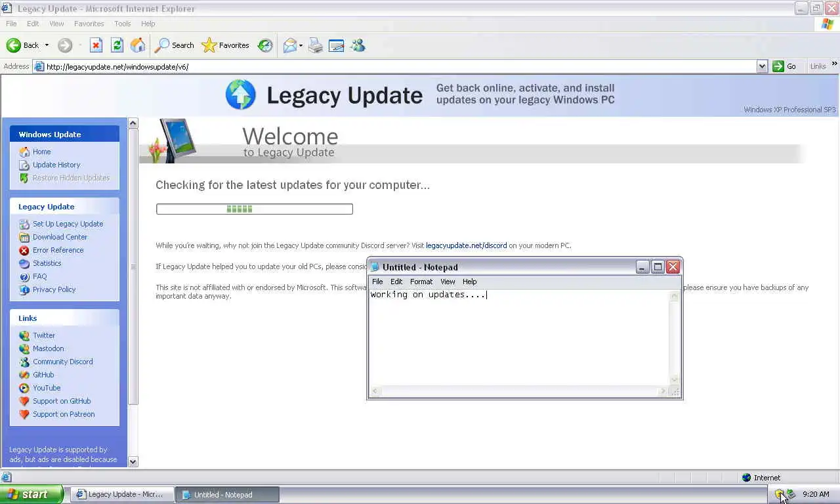Screen dimensions: 840x504
Task: Open the Support on GitHub link
Action: [62, 401]
